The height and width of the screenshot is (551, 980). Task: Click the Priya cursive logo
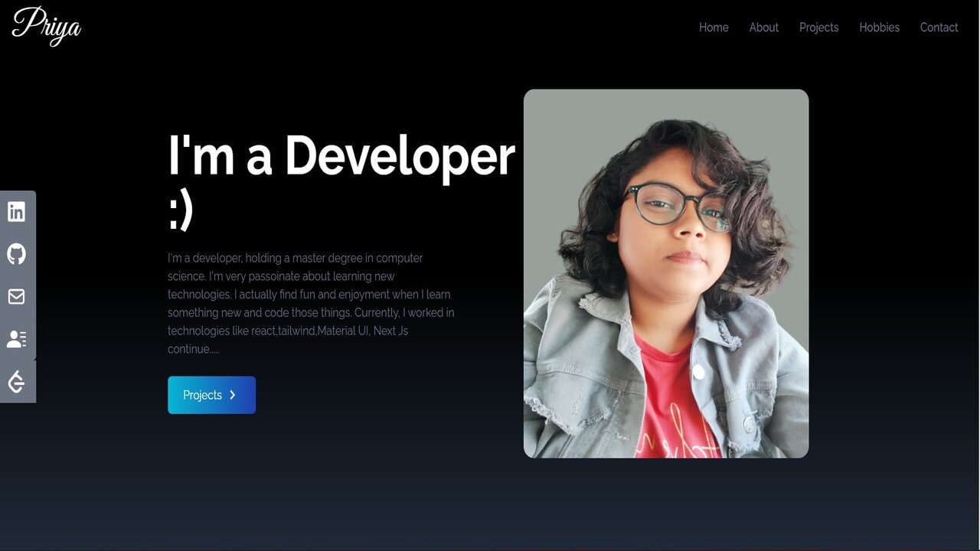point(47,26)
